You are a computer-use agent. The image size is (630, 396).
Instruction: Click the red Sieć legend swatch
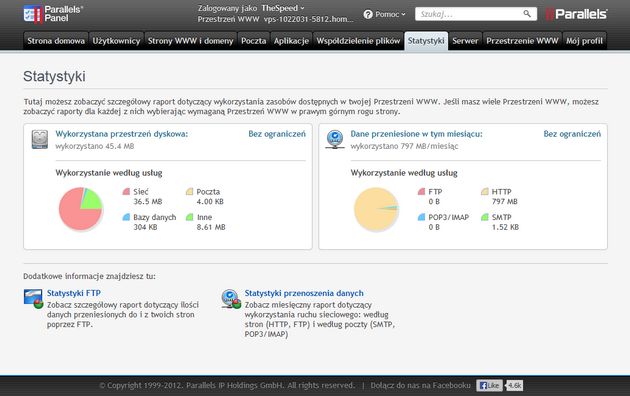(x=126, y=192)
